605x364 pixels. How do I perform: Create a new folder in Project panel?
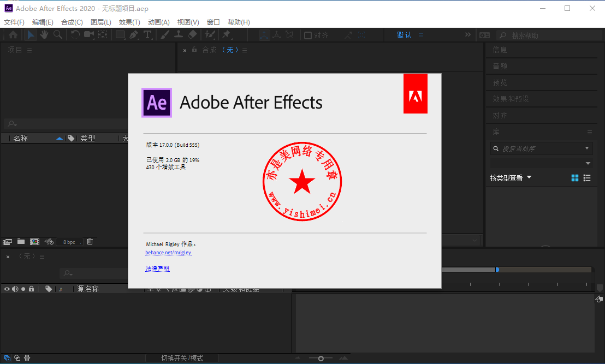point(21,242)
